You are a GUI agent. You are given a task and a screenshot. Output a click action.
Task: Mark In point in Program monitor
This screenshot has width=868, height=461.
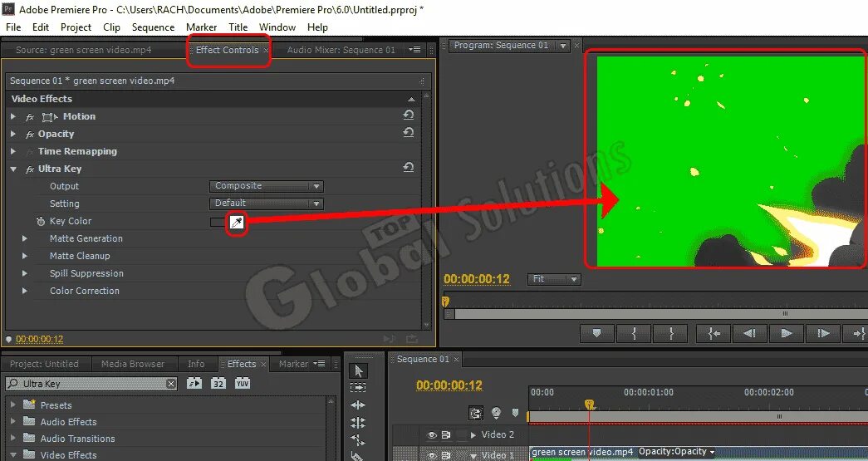point(634,333)
